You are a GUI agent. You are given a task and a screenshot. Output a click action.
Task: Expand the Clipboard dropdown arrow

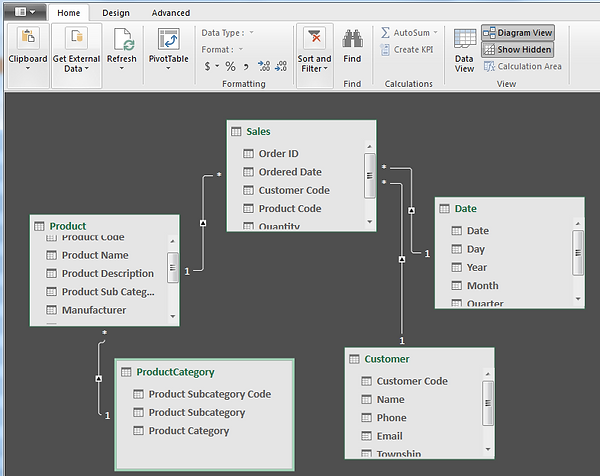(28, 68)
